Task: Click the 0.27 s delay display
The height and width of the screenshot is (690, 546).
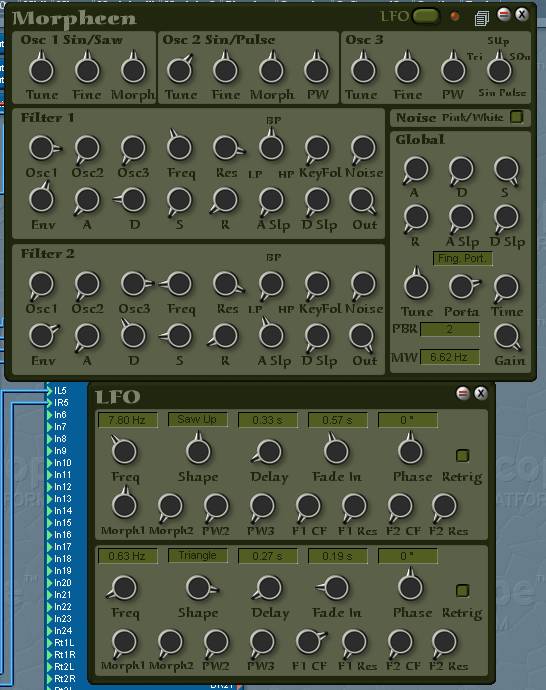Action: pos(268,556)
